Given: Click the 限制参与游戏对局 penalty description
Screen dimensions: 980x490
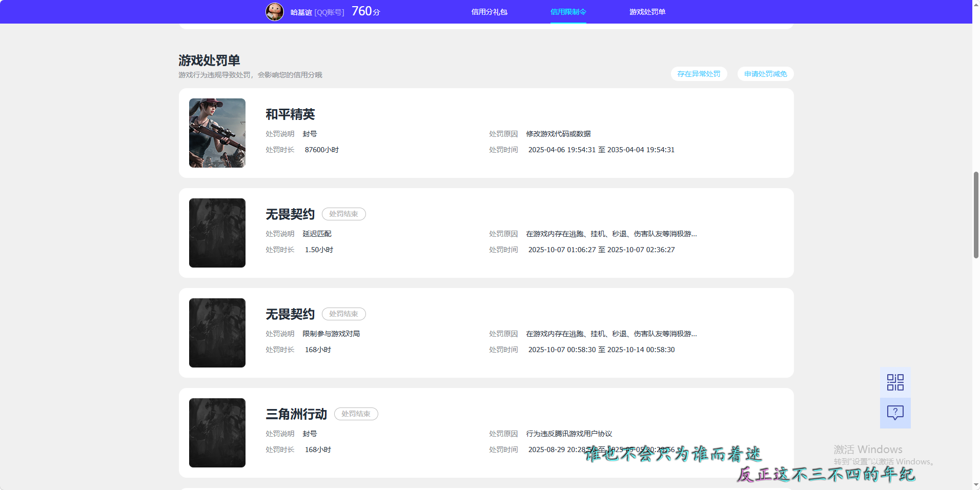Looking at the screenshot, I should point(331,334).
